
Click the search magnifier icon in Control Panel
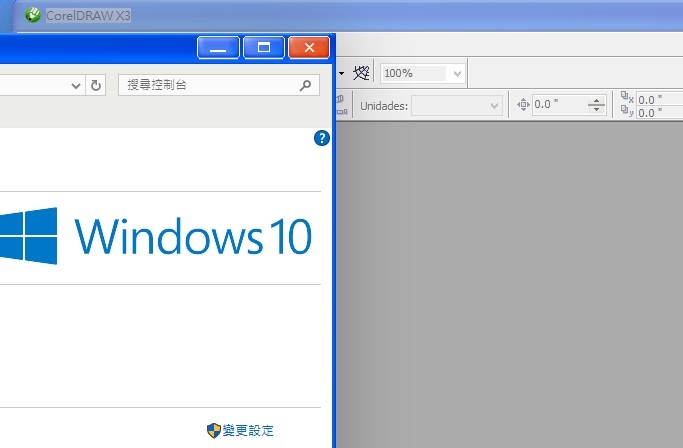(305, 85)
